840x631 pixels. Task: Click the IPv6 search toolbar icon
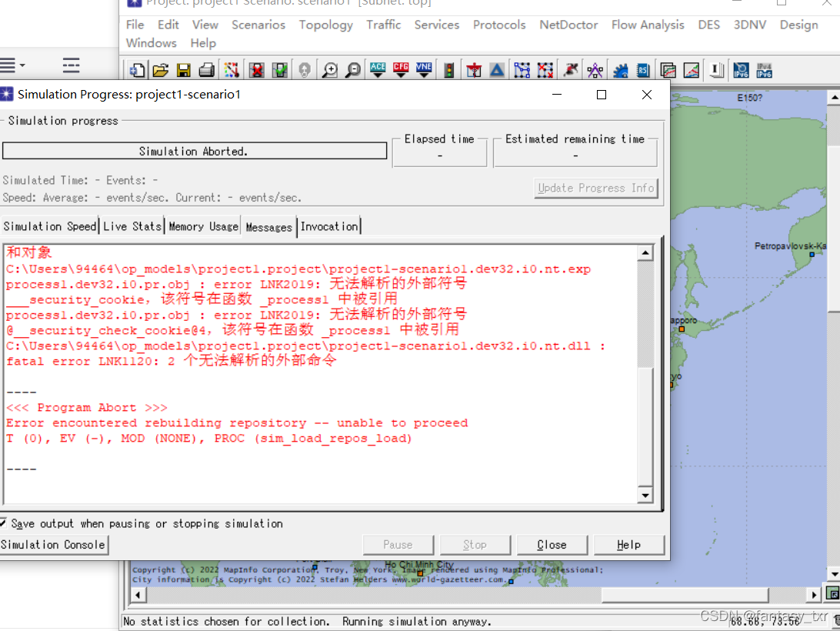pyautogui.click(x=741, y=70)
